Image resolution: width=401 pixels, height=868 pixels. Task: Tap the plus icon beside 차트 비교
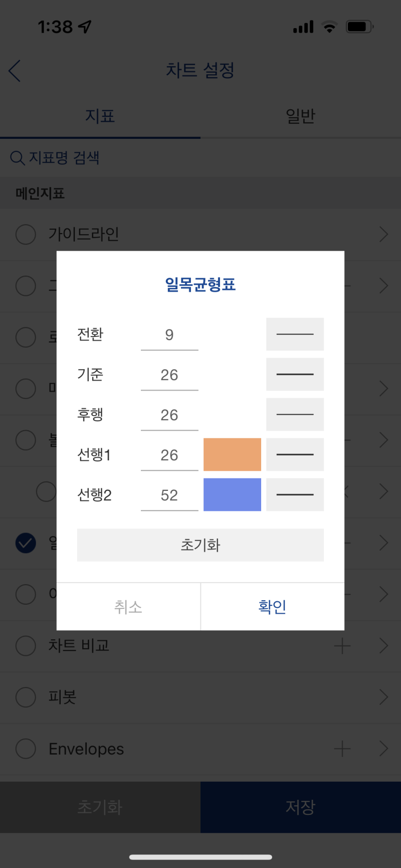[342, 645]
